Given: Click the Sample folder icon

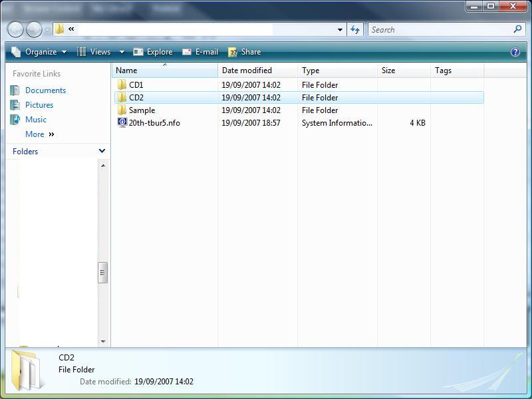Looking at the screenshot, I should pyautogui.click(x=122, y=110).
